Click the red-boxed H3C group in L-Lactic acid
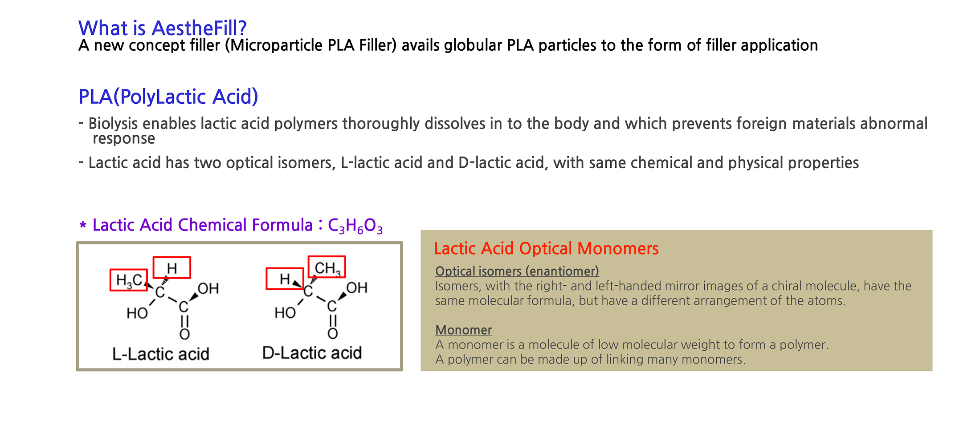The width and height of the screenshot is (980, 421). [128, 280]
